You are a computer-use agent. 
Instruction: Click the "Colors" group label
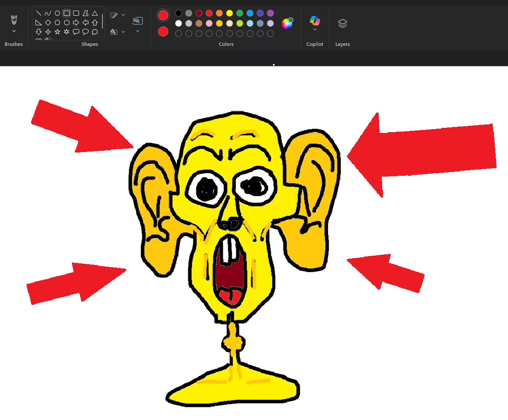click(226, 44)
